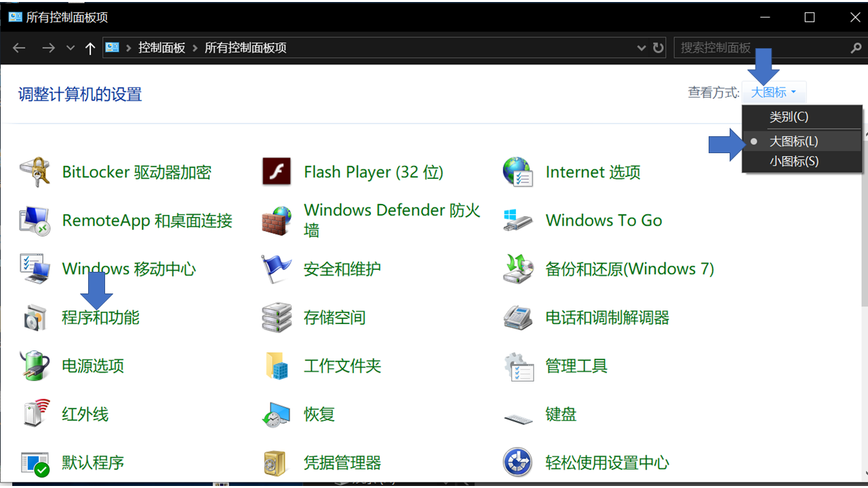The width and height of the screenshot is (868, 488).
Task: Switch to 小图标(S) in the view menu
Action: coord(802,161)
